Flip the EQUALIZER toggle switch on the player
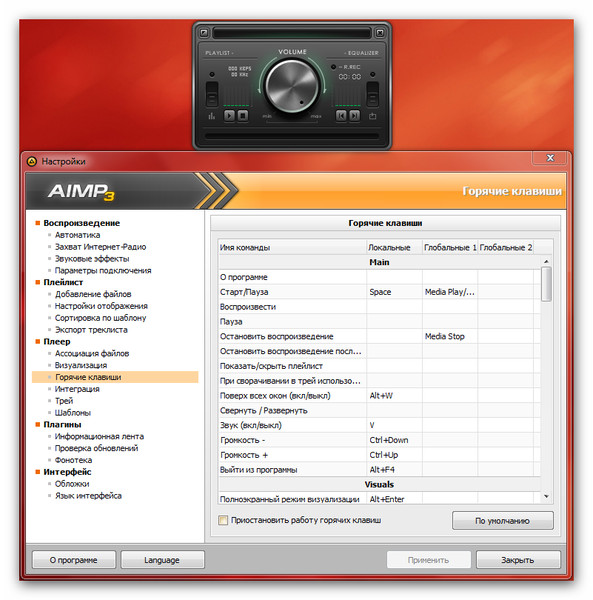Image resolution: width=593 pixels, height=600 pixels. 373,94
